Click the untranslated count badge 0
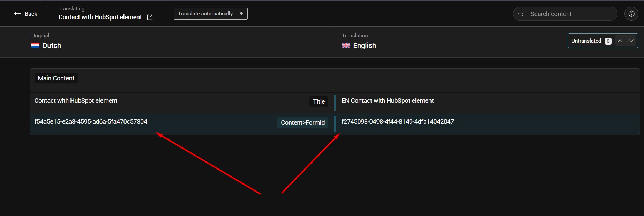This screenshot has height=216, width=644. point(608,41)
